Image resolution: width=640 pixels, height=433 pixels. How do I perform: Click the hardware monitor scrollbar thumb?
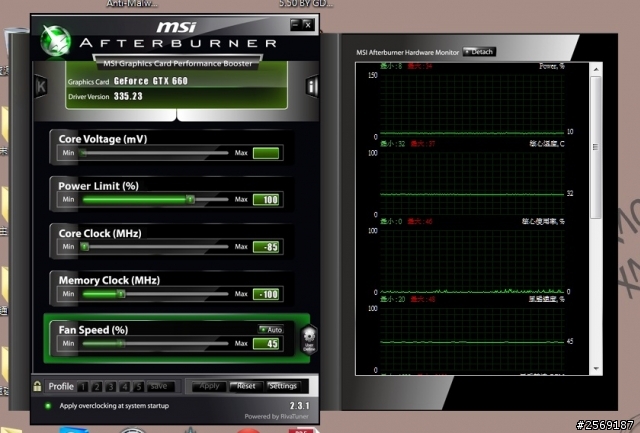[x=596, y=147]
